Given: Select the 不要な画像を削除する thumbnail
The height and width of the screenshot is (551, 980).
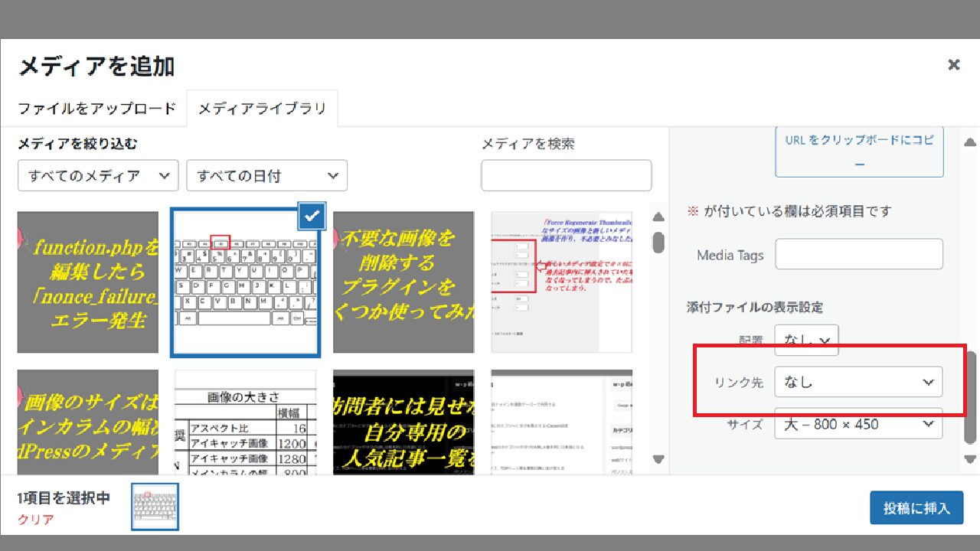Looking at the screenshot, I should click(x=403, y=282).
